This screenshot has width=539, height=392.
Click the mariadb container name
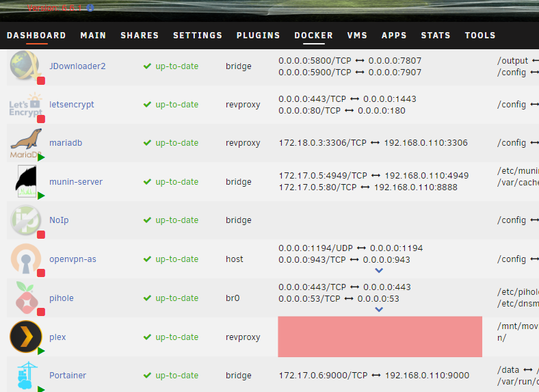(x=66, y=143)
